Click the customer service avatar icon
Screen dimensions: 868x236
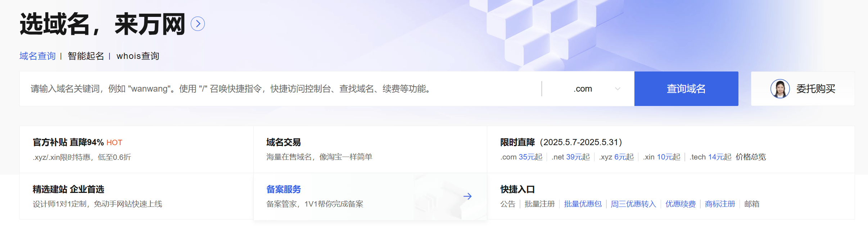tap(780, 89)
